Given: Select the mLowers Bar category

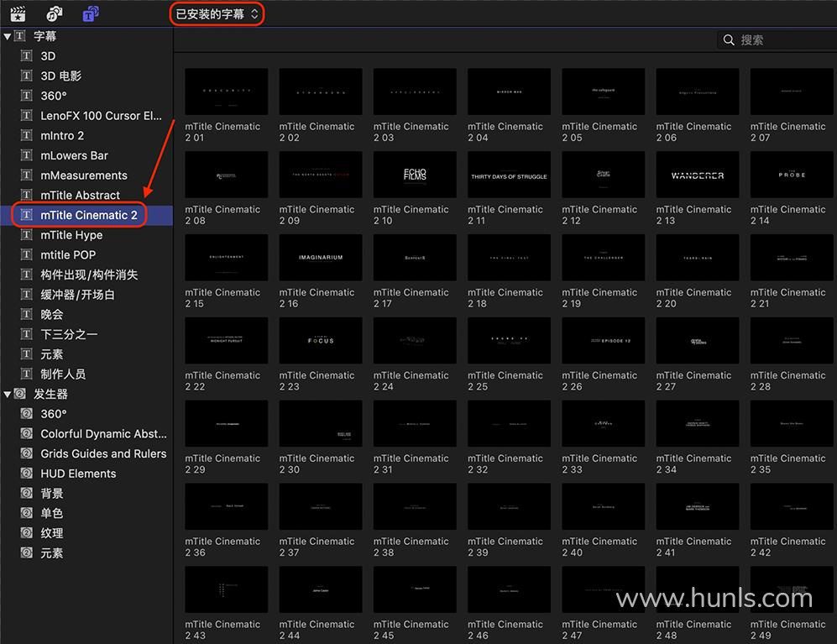Looking at the screenshot, I should click(x=74, y=156).
